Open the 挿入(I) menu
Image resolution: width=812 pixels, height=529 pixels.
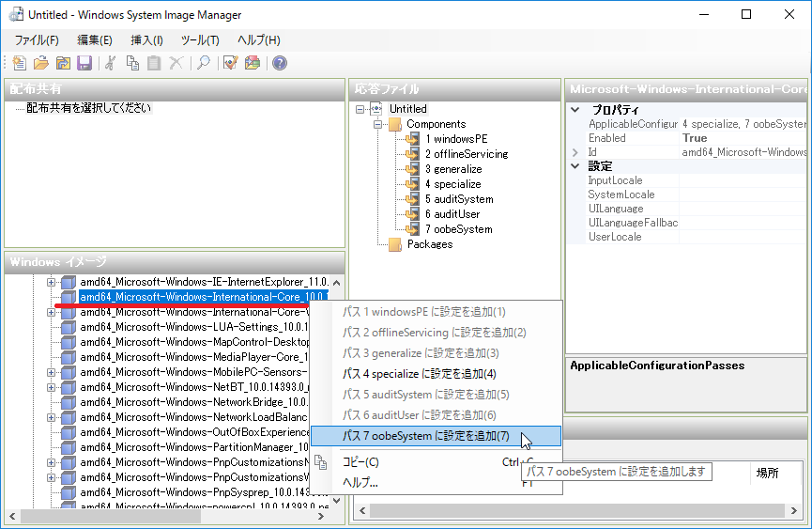click(146, 40)
